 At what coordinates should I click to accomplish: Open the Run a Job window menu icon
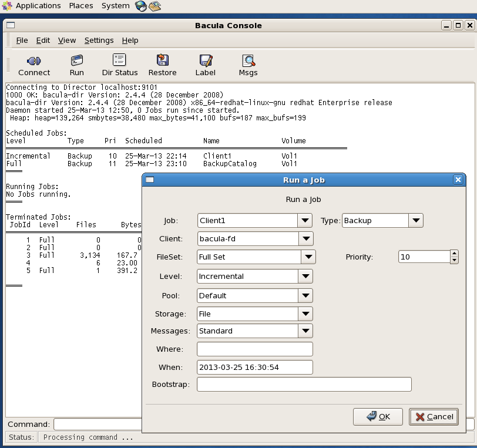(x=150, y=180)
